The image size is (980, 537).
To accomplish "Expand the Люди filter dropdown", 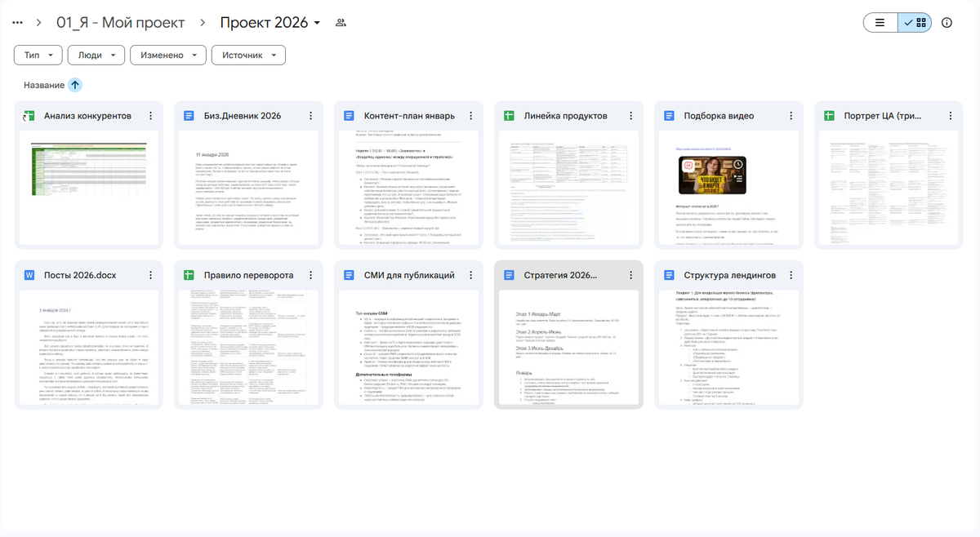I will 96,55.
